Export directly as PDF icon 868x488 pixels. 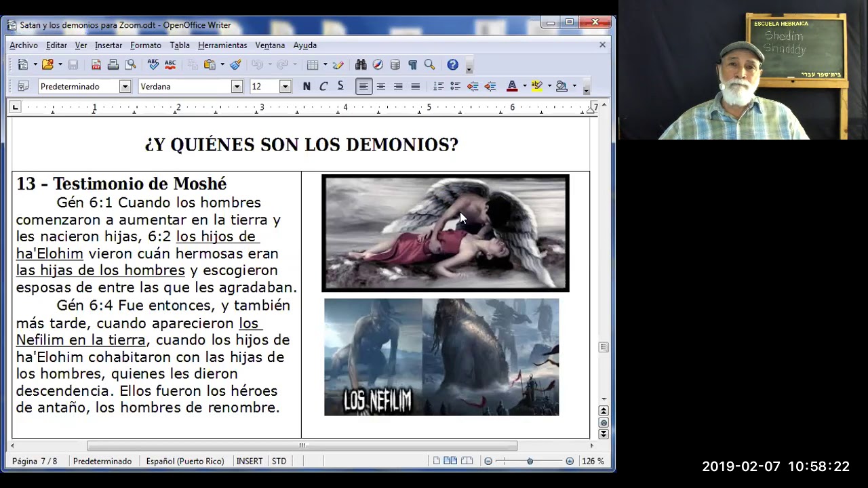pyautogui.click(x=96, y=64)
